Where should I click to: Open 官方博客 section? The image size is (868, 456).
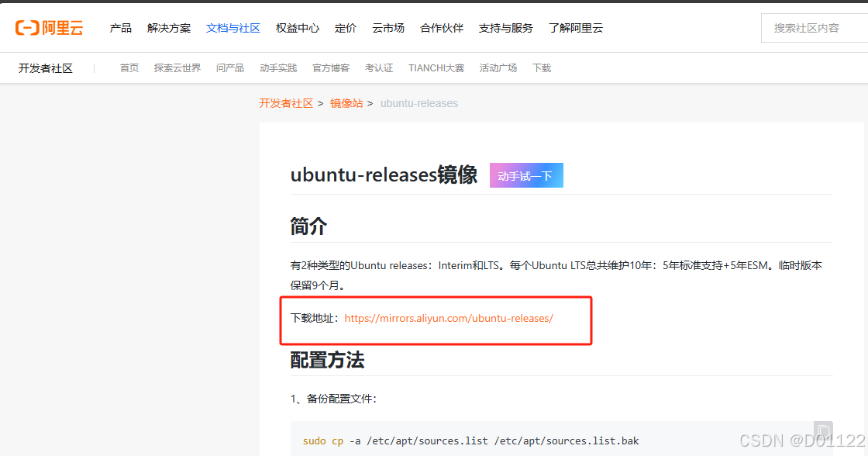click(331, 68)
